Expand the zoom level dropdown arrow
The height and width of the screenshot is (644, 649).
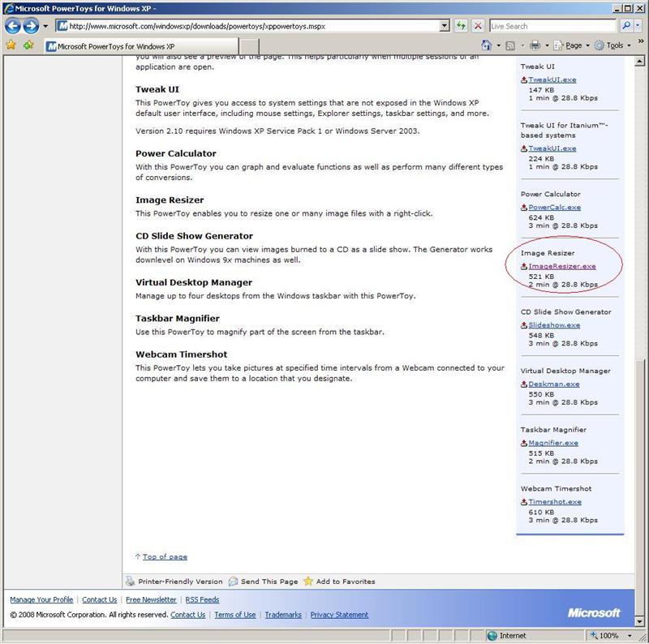[630, 636]
